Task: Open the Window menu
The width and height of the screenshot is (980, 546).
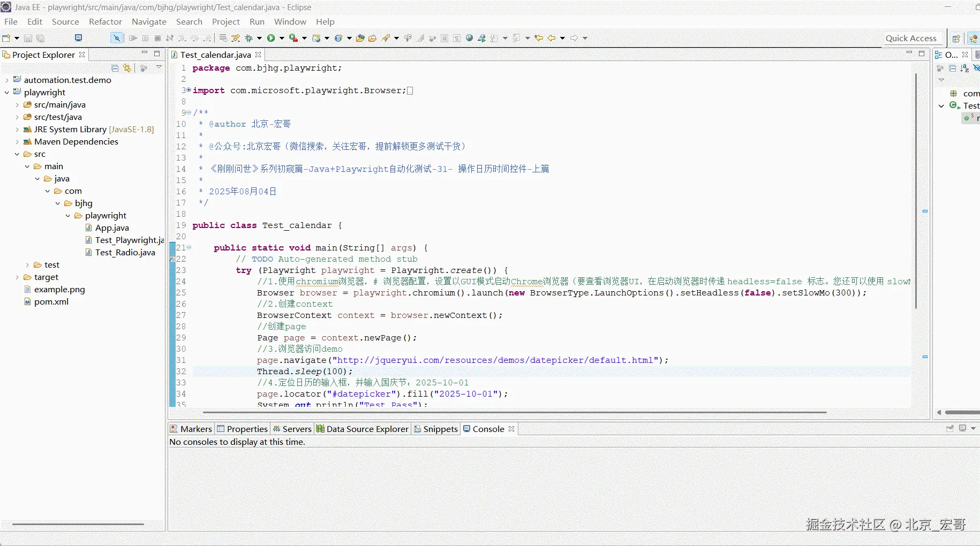Action: [x=290, y=21]
